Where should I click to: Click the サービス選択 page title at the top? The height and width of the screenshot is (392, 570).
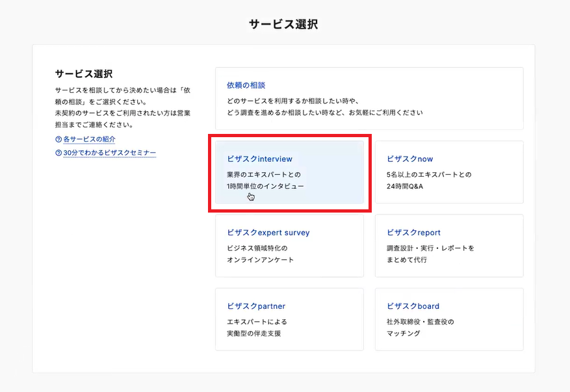point(283,24)
